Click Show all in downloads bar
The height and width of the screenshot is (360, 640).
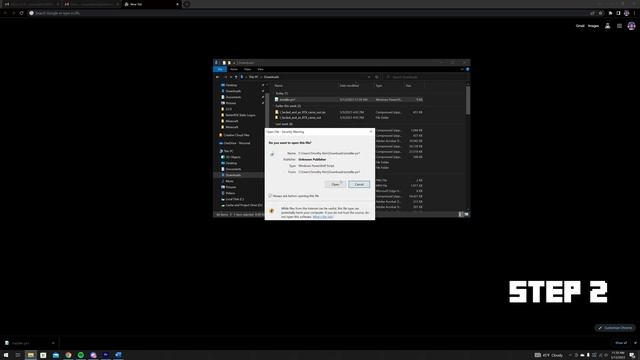[x=621, y=343]
